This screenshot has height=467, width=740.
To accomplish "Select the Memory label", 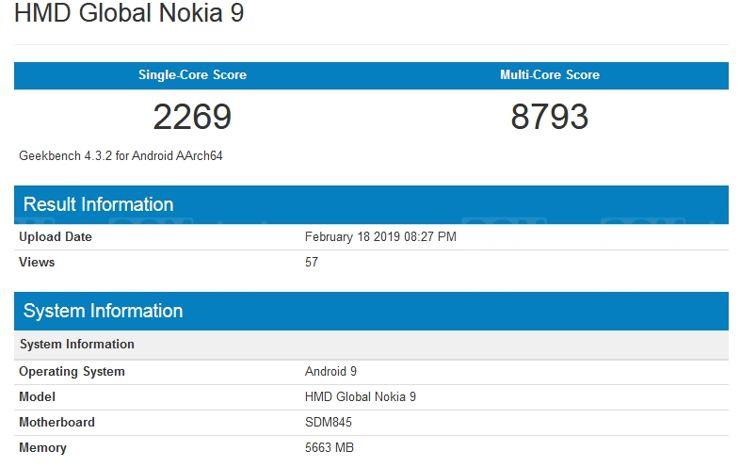I will [x=42, y=448].
